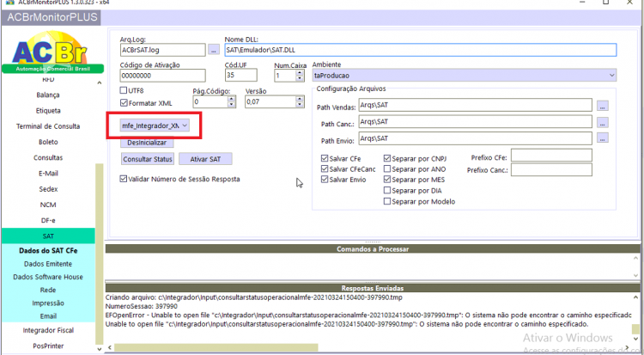Screen dimensions: 644x355
Task: Click the Path Envio browse button
Action: (602, 138)
